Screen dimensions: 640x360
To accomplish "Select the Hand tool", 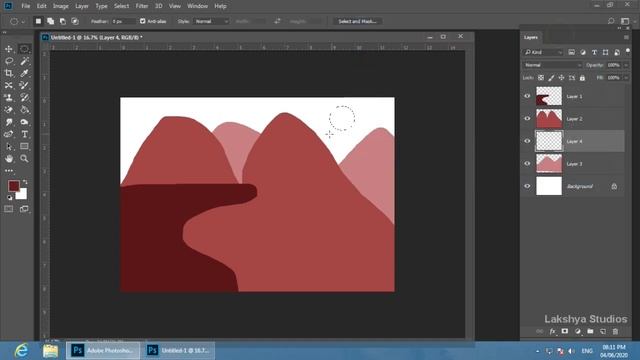I will tap(9, 159).
